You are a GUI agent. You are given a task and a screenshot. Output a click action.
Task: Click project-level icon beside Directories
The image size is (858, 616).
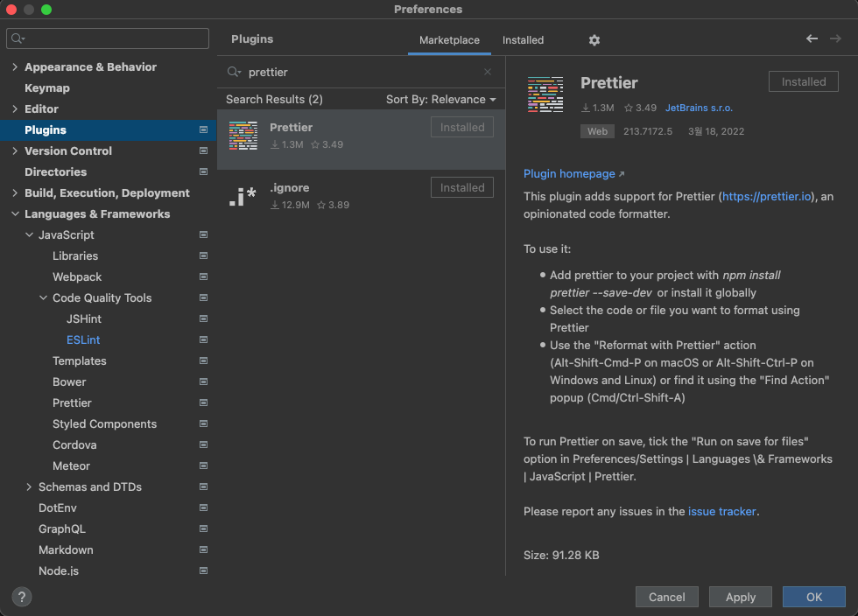tap(203, 171)
